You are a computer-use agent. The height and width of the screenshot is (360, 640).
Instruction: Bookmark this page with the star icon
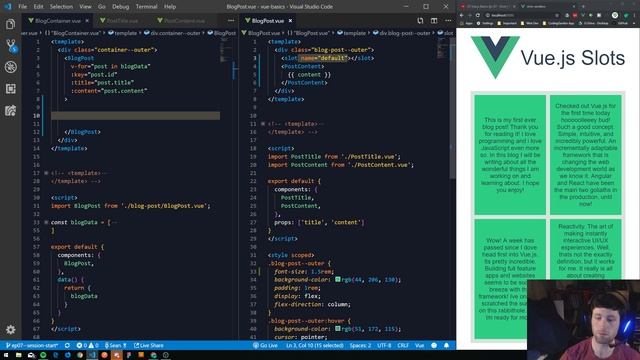(x=557, y=15)
